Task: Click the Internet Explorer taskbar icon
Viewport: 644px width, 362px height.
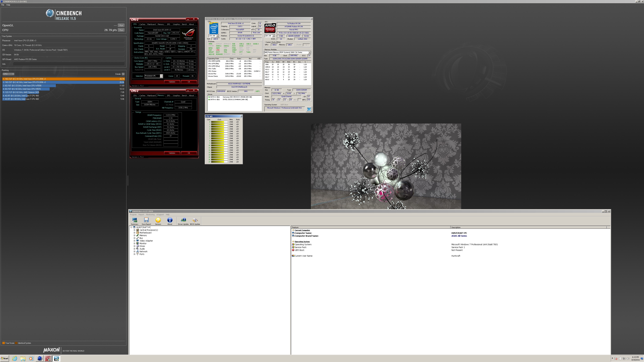Action: point(15,358)
